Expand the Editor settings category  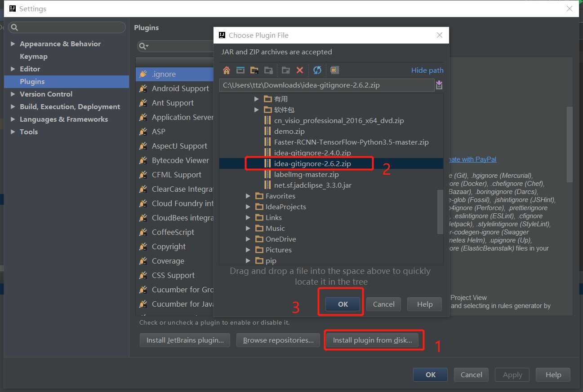(13, 69)
